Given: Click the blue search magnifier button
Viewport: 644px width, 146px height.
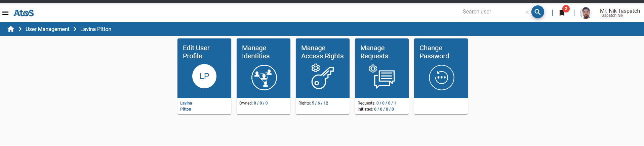Looking at the screenshot, I should pyautogui.click(x=537, y=12).
